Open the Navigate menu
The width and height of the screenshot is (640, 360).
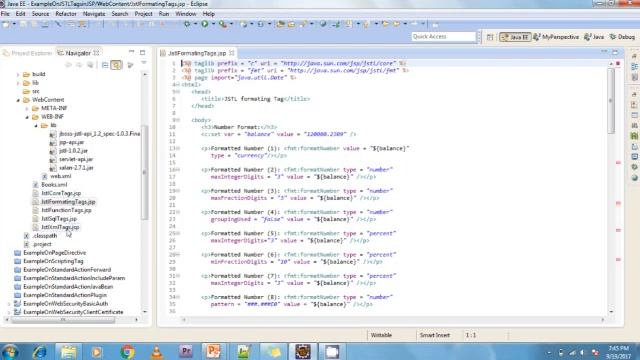[94, 14]
